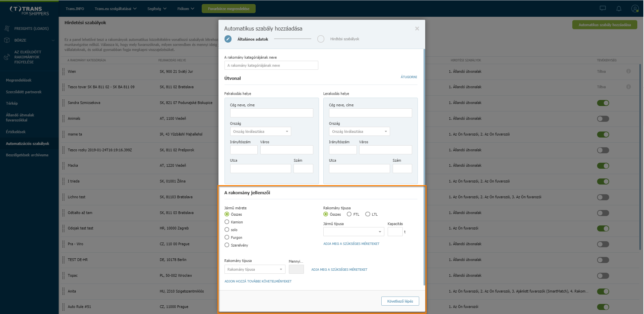Close the Automatikus szabály hozzáadása dialog
Image resolution: width=644 pixels, height=314 pixels.
point(417,29)
